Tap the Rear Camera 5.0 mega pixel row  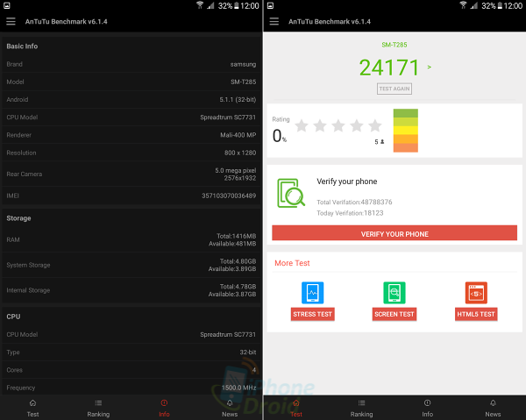click(131, 174)
